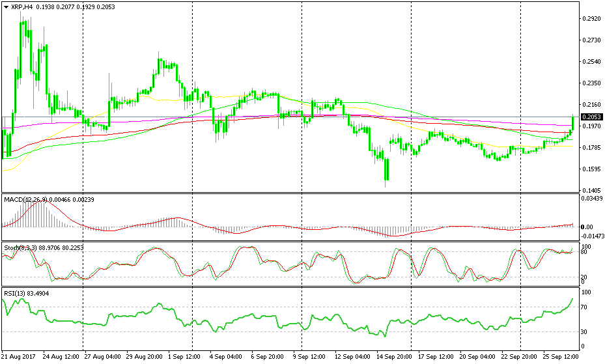Select the 0.2730 price axis level

point(591,40)
